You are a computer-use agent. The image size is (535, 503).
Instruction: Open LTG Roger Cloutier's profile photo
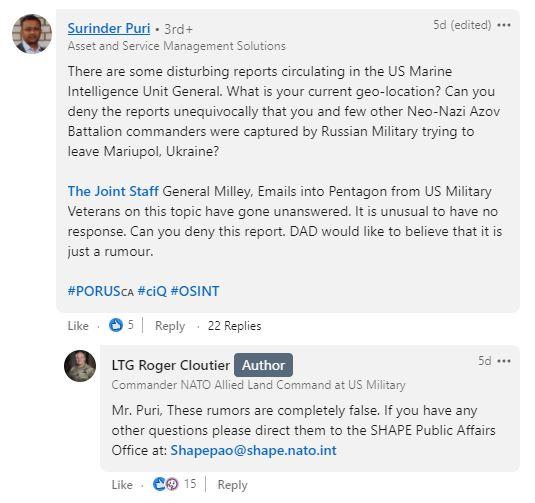click(x=80, y=366)
